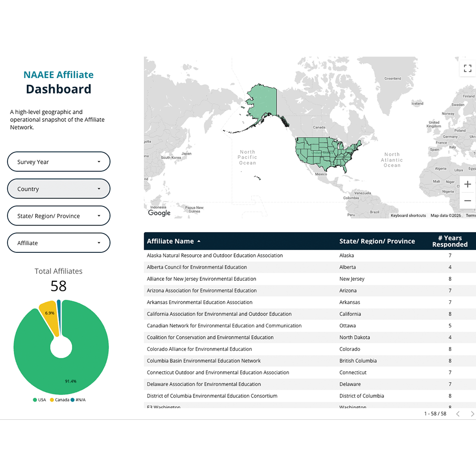Select Canadian Network for Environmental Education and Communication

click(x=224, y=326)
